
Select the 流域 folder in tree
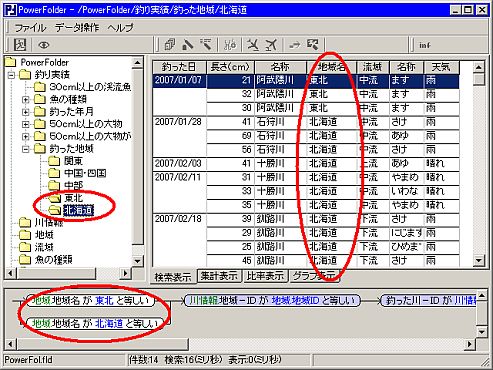click(x=44, y=247)
